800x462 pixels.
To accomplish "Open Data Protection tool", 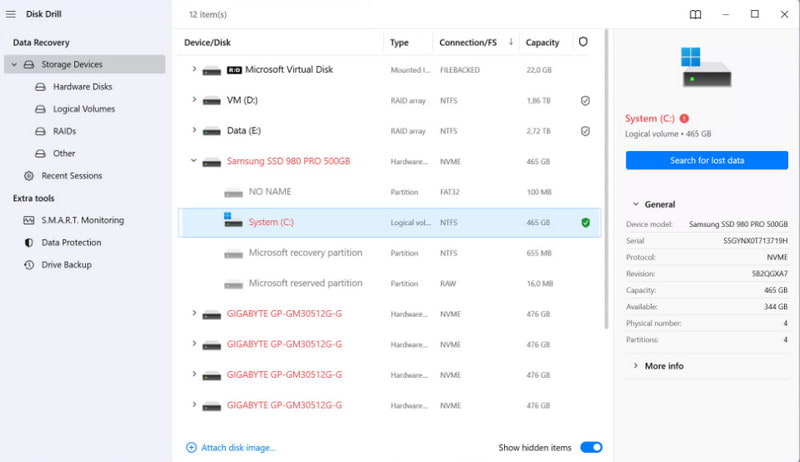I will [x=71, y=243].
